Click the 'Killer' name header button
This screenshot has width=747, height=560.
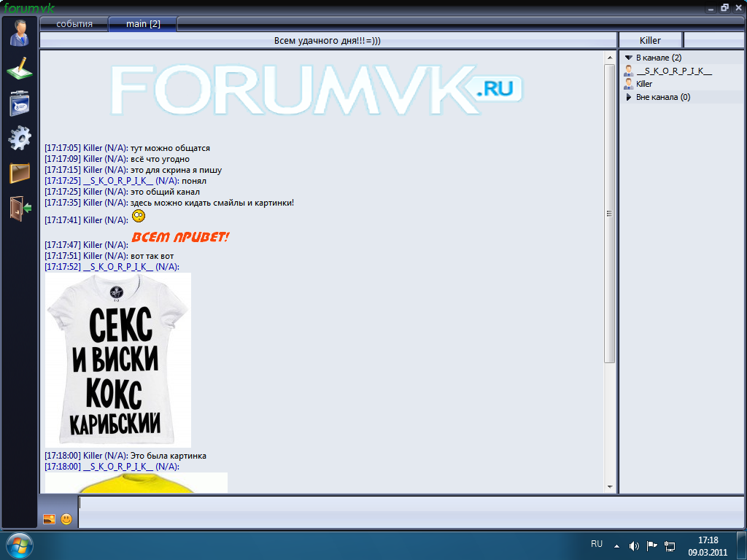point(650,41)
